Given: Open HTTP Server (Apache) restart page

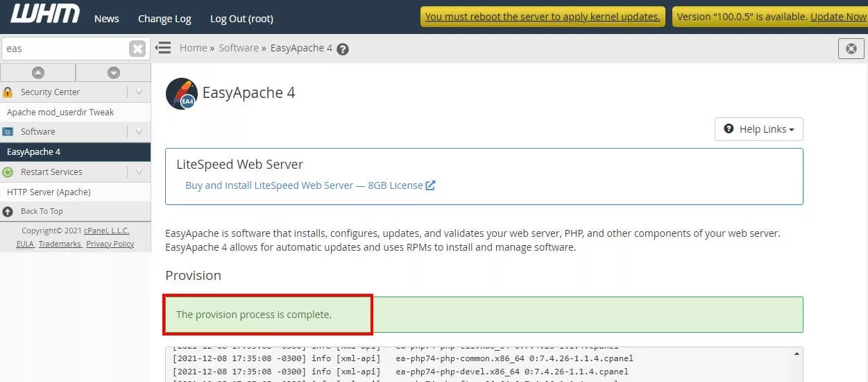Looking at the screenshot, I should [x=49, y=192].
